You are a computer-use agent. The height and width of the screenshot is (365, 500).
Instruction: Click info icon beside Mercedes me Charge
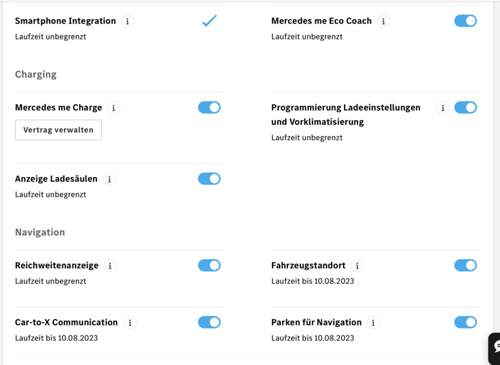[x=113, y=108]
